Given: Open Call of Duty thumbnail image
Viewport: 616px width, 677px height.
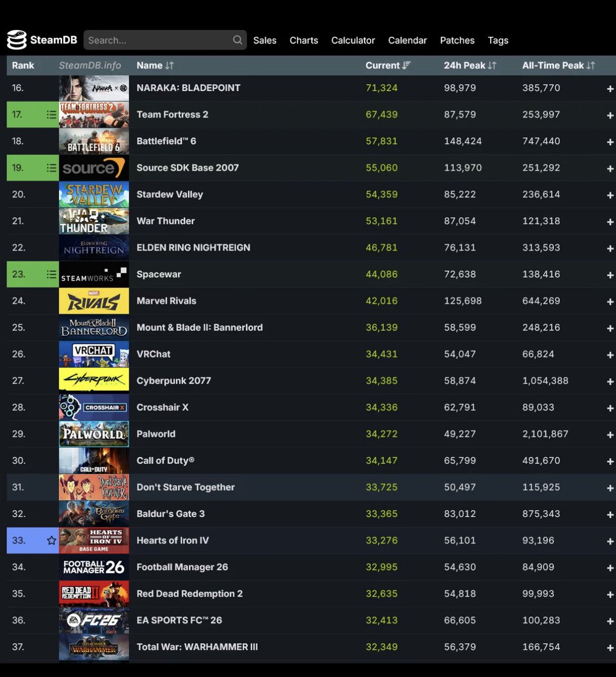Looking at the screenshot, I should [94, 460].
